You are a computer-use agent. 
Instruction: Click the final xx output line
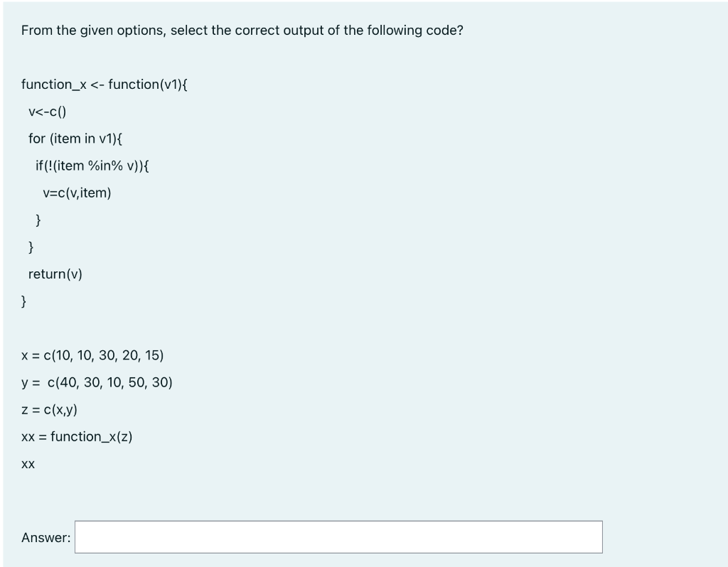click(27, 463)
